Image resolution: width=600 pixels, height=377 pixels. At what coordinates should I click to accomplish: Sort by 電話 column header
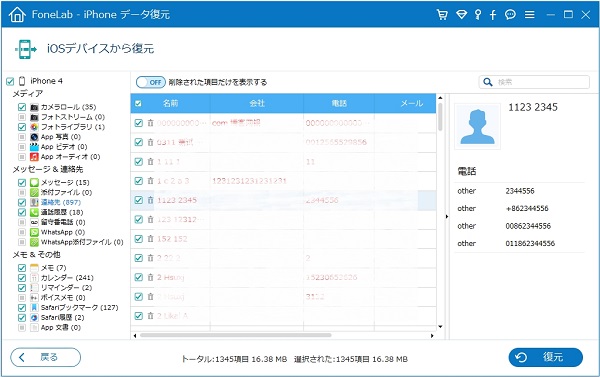(x=339, y=103)
